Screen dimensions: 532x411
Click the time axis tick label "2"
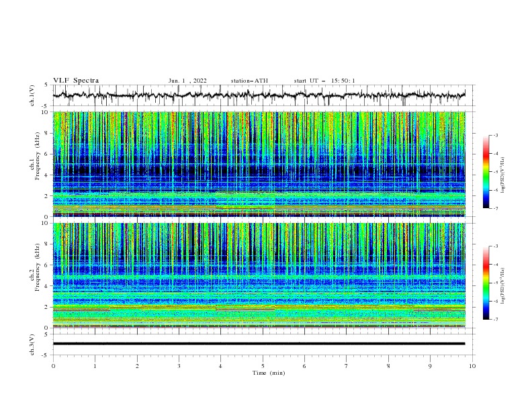point(137,366)
